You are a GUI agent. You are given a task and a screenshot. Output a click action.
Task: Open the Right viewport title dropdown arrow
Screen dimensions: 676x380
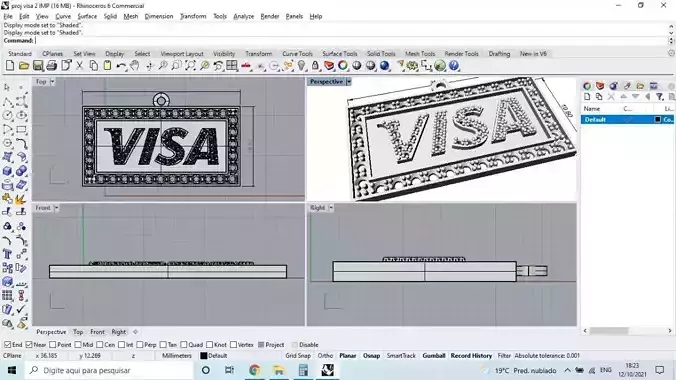click(331, 208)
